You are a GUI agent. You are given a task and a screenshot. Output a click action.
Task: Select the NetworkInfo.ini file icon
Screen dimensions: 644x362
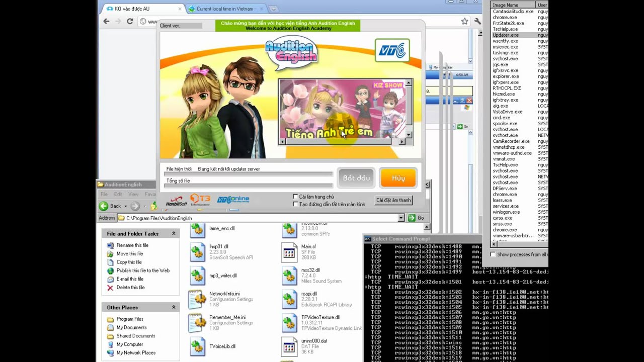(197, 300)
